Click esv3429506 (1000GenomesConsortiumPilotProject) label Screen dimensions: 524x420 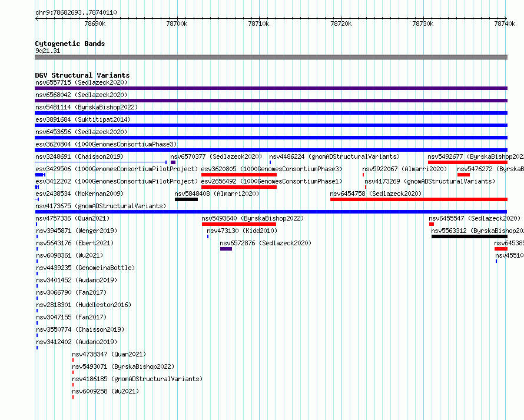click(117, 169)
